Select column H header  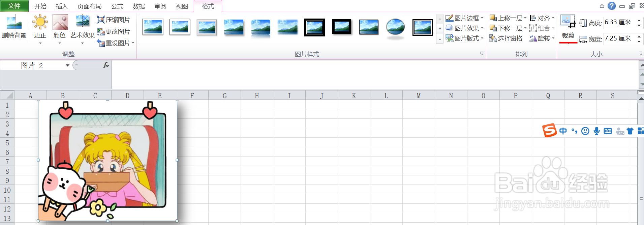[257, 96]
